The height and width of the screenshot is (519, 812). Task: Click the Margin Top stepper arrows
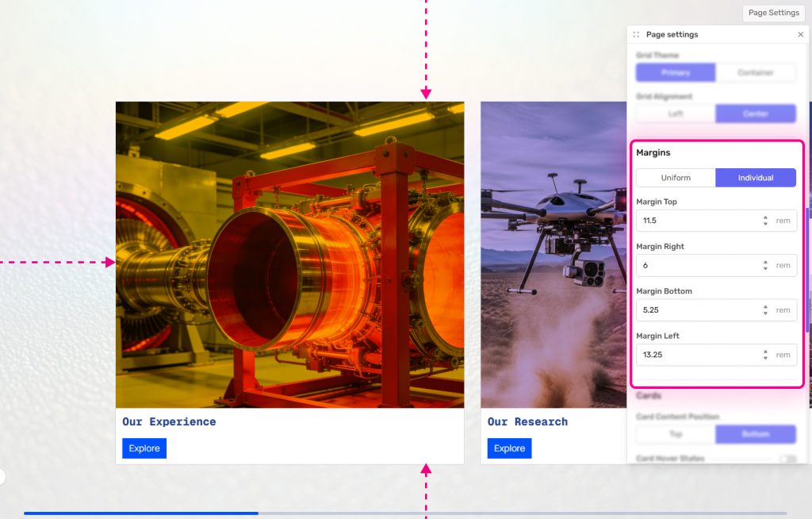coord(765,221)
